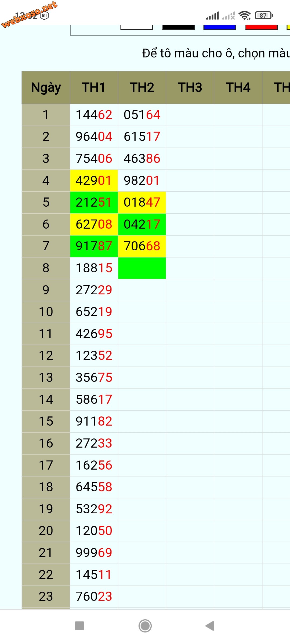Click the yellow cell with value 42901
This screenshot has height=644, width=290.
pyautogui.click(x=94, y=181)
